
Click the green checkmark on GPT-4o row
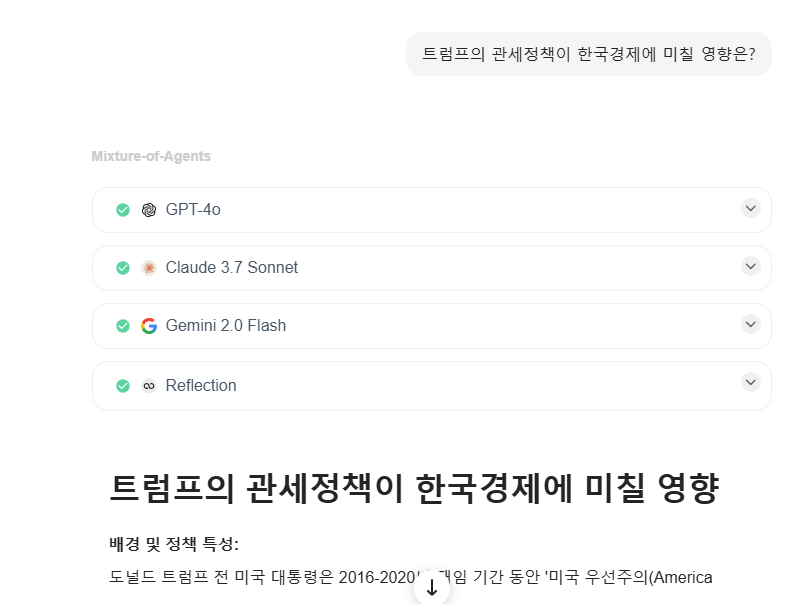pos(123,210)
